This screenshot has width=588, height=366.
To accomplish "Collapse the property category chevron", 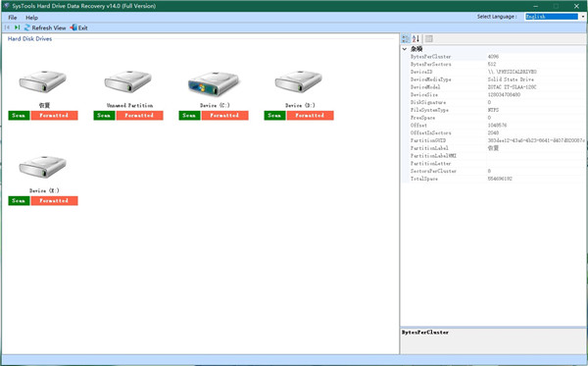I will point(405,49).
